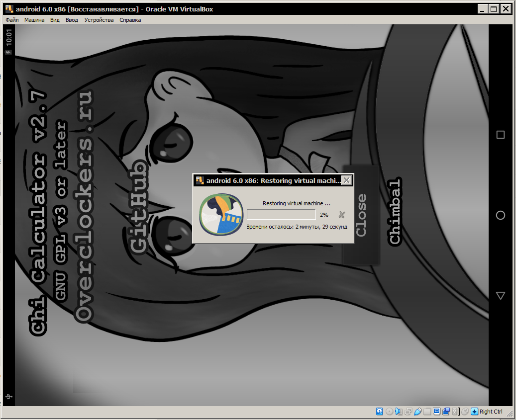Tap the Chimbal author label

[394, 212]
